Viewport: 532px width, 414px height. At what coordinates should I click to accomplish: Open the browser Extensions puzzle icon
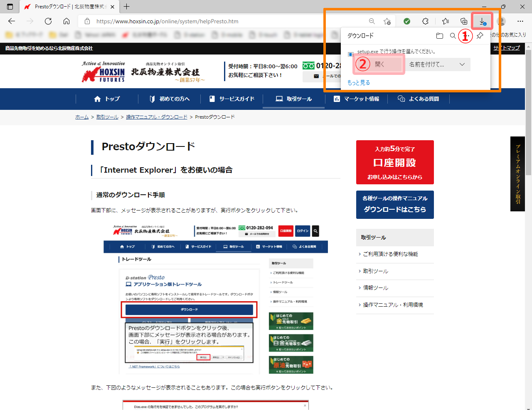(425, 21)
